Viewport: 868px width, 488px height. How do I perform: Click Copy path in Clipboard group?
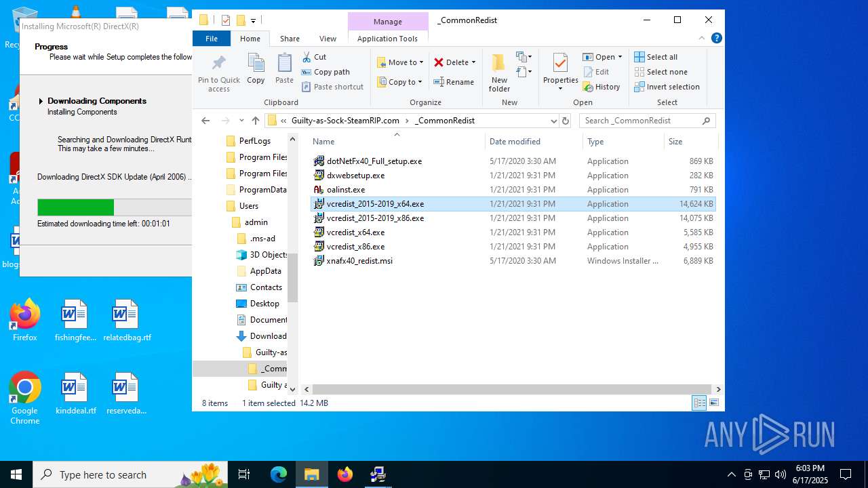[325, 72]
